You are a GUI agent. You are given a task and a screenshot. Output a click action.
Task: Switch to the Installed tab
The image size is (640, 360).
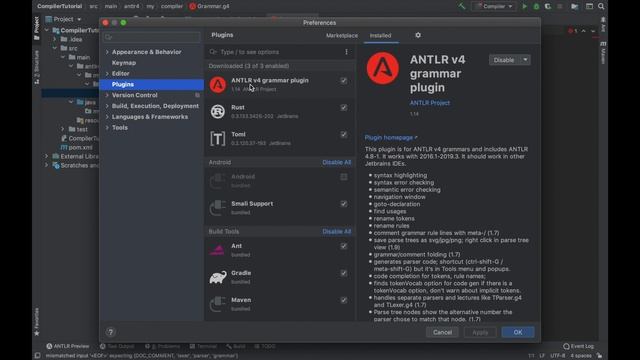380,36
